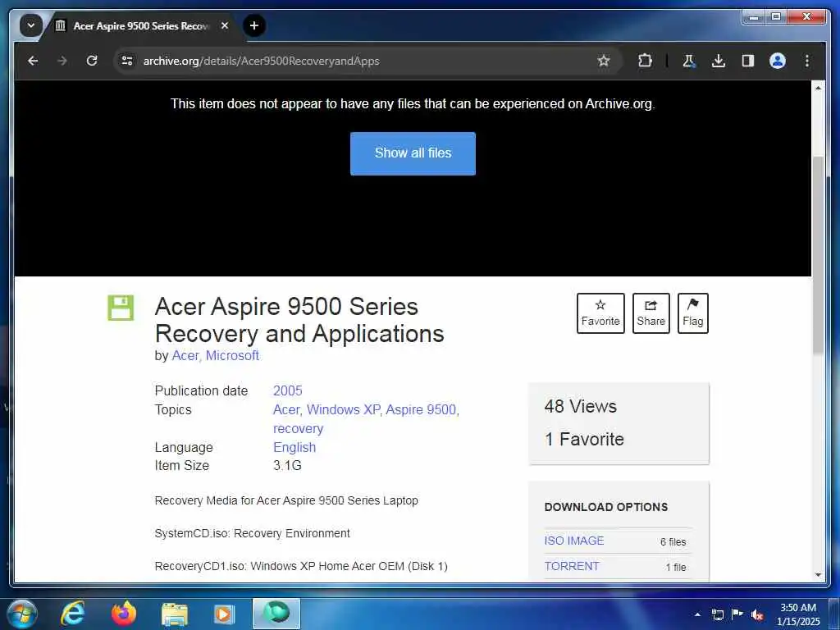Image resolution: width=840 pixels, height=630 pixels.
Task: Close the Acer Aspire 9500 tab
Action: coord(225,25)
